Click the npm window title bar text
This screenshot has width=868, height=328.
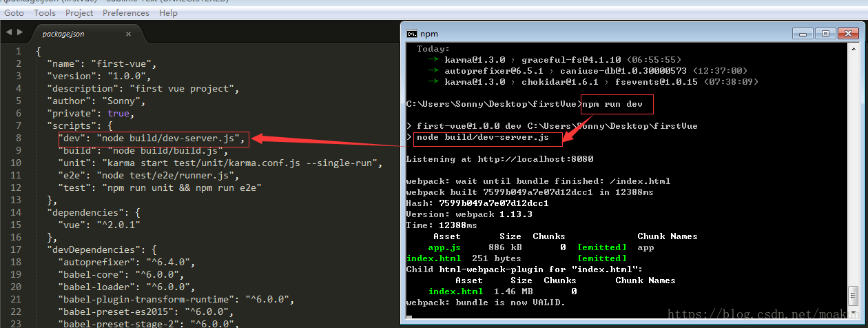(429, 34)
